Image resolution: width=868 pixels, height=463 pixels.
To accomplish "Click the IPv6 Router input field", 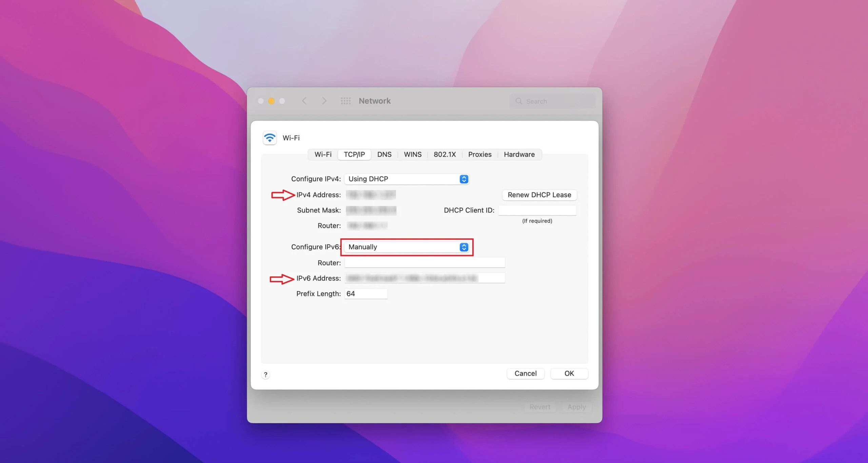I will 425,262.
